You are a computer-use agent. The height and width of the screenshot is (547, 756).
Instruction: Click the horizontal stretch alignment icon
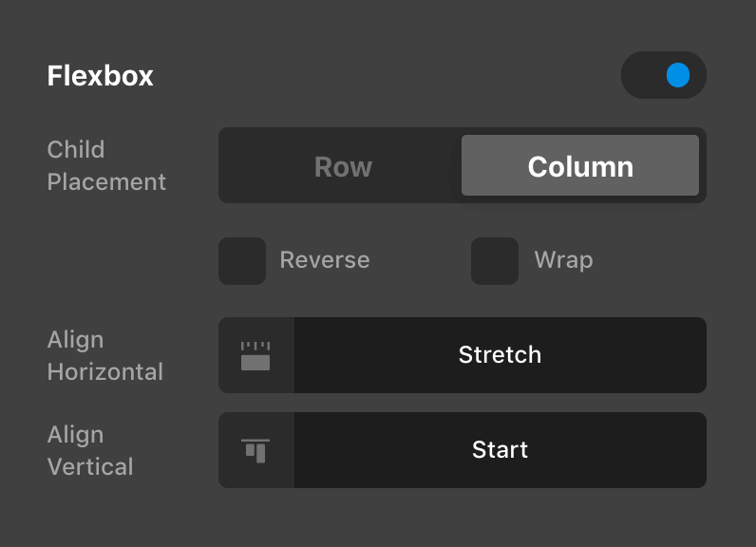[x=255, y=355]
